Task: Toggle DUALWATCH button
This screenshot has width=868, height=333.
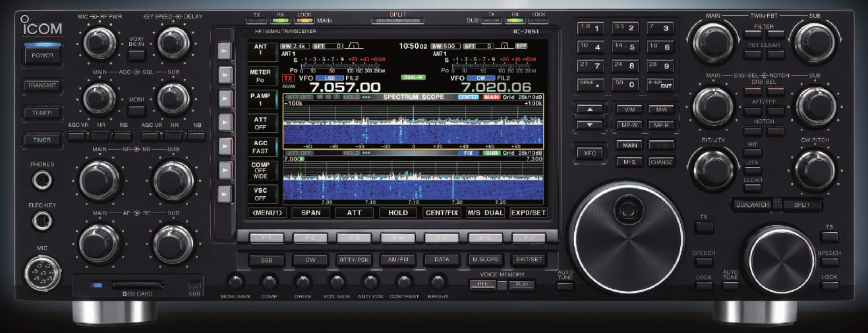Action: [x=752, y=205]
